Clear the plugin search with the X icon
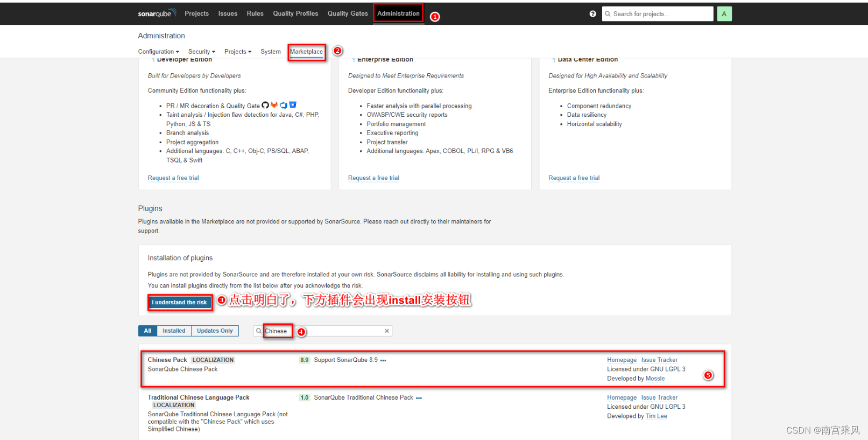This screenshot has height=440, width=868. tap(386, 331)
